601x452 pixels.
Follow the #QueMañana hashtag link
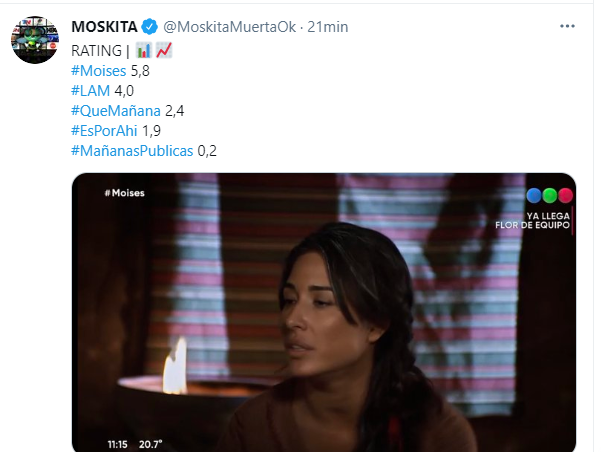pyautogui.click(x=116, y=111)
